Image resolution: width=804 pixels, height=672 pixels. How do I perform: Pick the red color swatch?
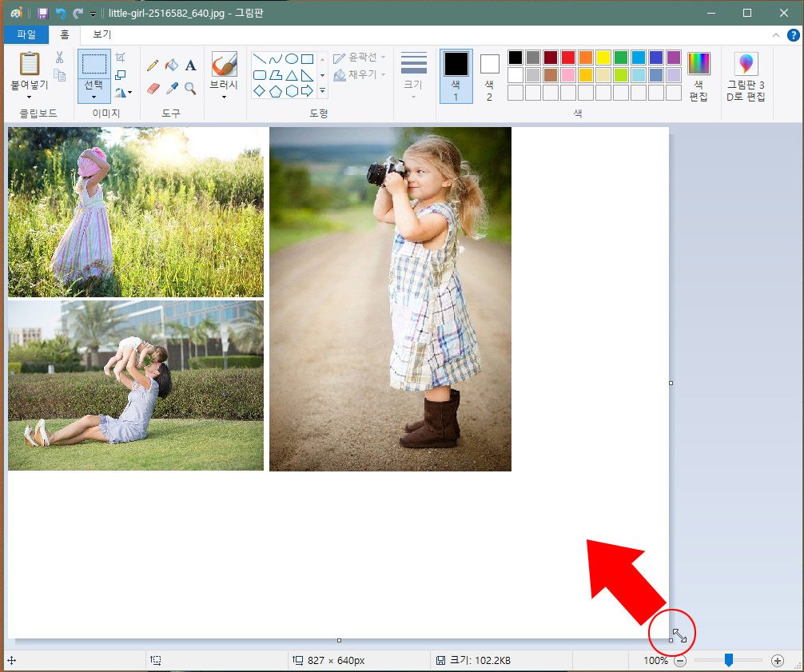(x=568, y=58)
